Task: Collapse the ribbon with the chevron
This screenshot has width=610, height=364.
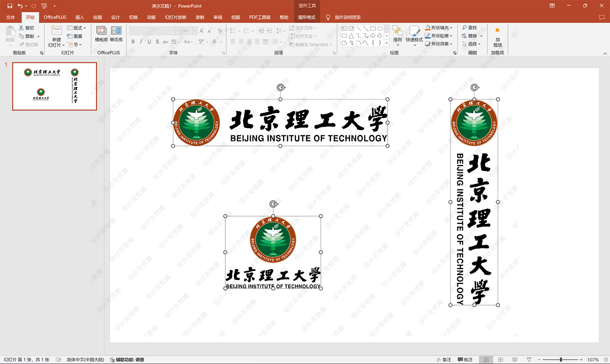Action: point(605,53)
